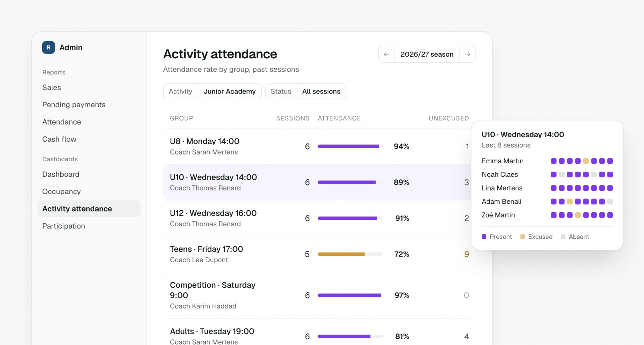This screenshot has width=644, height=345.
Task: Click the Absent legend swatch
Action: [x=563, y=237]
